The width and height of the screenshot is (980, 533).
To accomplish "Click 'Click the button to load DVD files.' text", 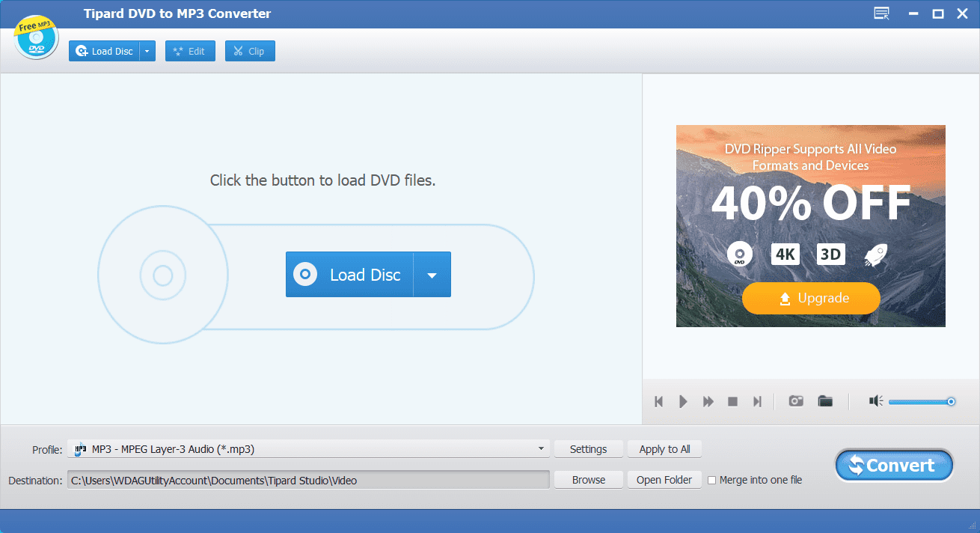I will (322, 180).
